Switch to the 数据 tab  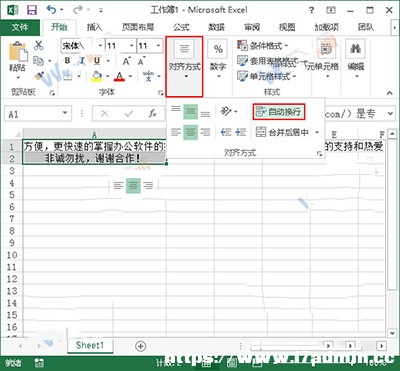(217, 27)
